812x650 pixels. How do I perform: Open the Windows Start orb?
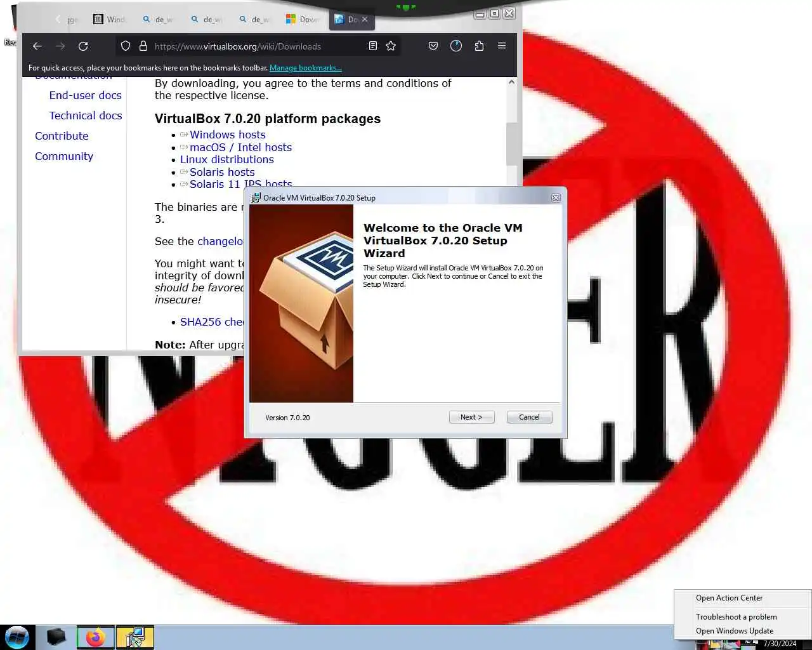17,637
